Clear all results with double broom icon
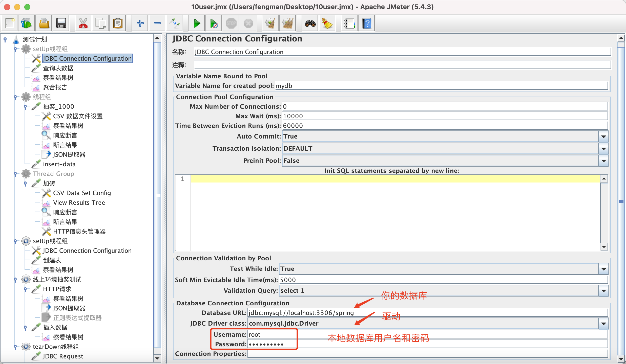 [x=288, y=24]
